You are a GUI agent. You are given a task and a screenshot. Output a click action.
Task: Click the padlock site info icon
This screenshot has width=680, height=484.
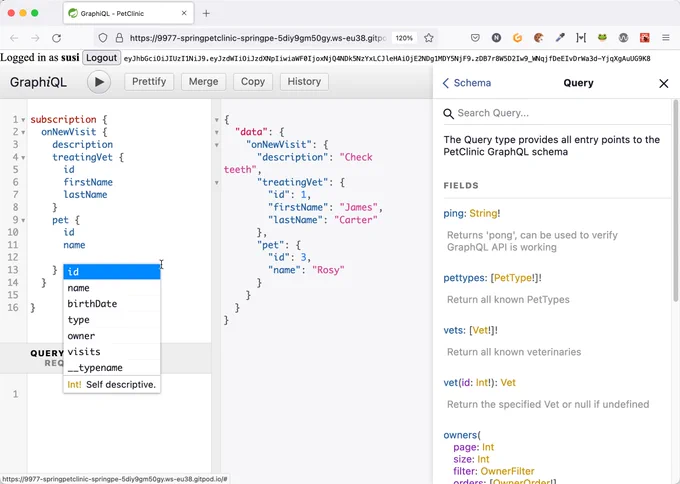[x=119, y=38]
